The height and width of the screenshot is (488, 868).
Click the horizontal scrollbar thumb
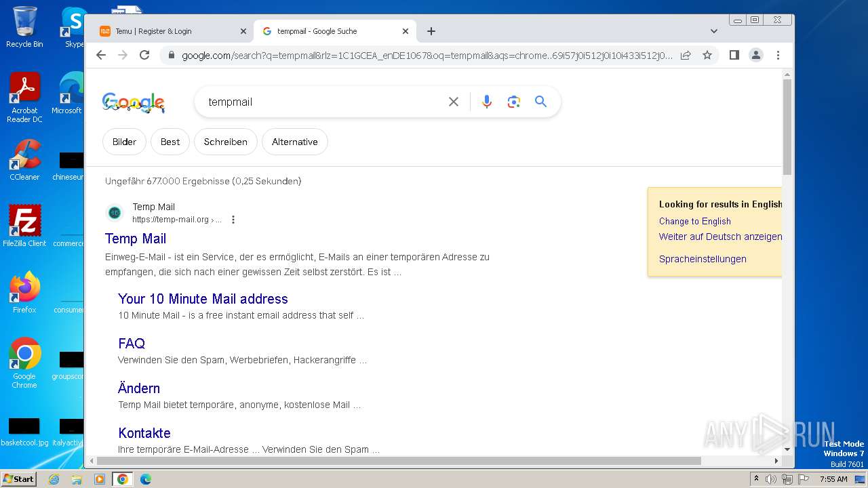(399, 461)
